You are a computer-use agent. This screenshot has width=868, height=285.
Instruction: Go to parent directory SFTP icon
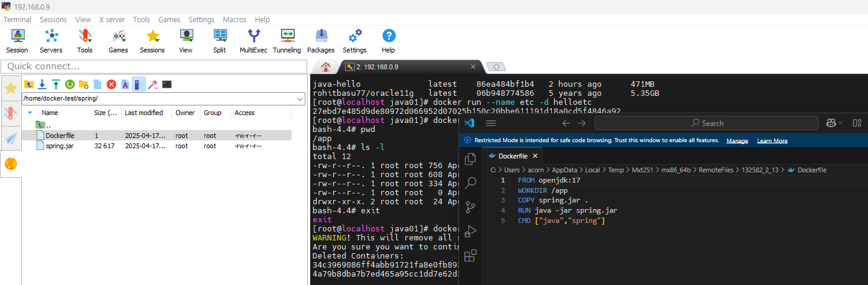(x=28, y=84)
